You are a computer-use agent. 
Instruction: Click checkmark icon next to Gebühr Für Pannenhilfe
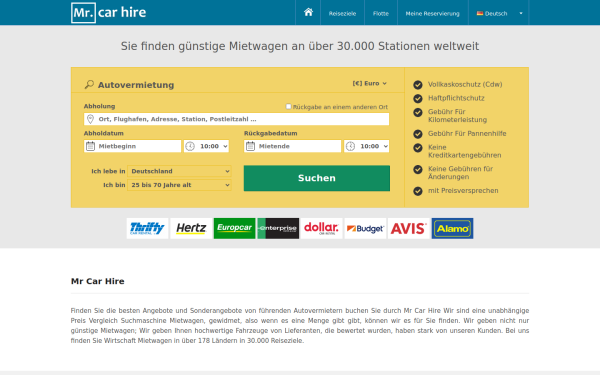pyautogui.click(x=418, y=134)
